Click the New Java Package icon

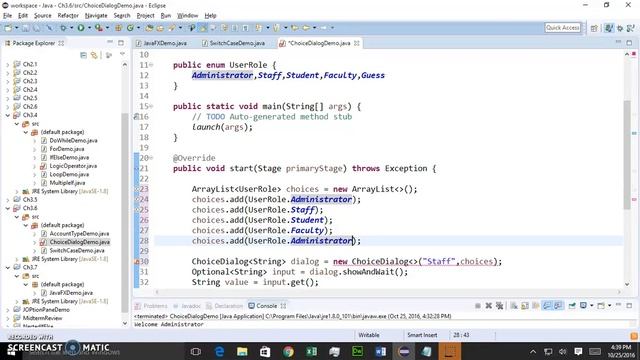click(x=118, y=28)
